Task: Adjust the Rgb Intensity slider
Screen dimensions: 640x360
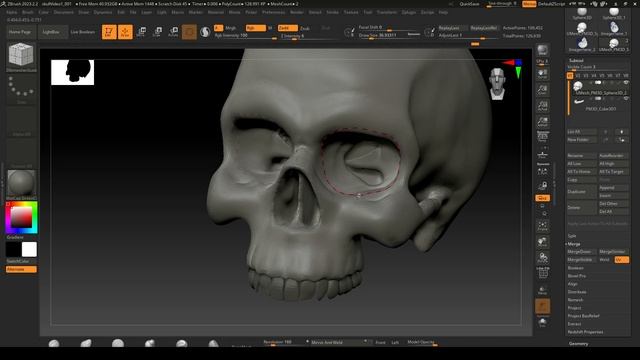Action: pyautogui.click(x=245, y=36)
